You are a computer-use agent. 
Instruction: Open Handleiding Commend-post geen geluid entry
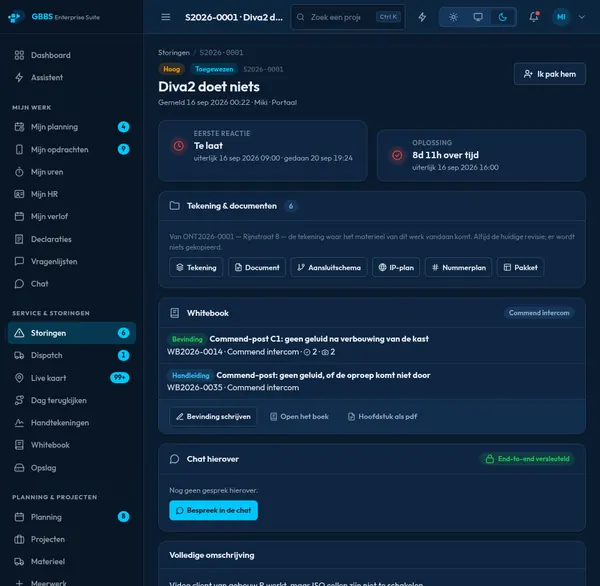372,381
